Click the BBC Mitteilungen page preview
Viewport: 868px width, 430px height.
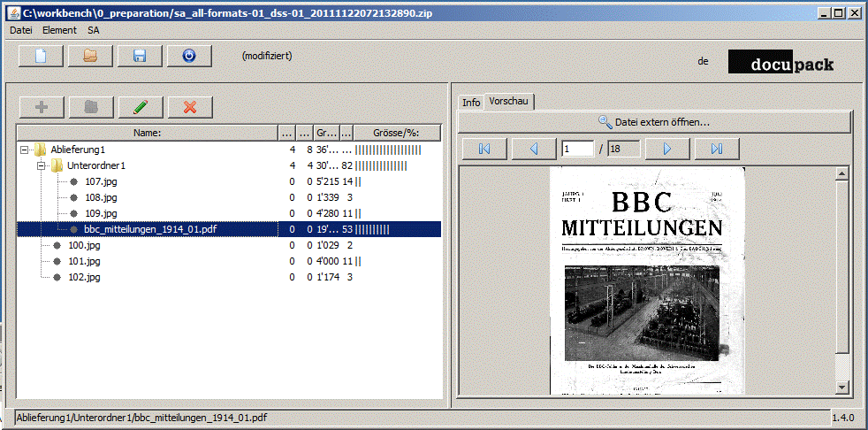click(647, 280)
